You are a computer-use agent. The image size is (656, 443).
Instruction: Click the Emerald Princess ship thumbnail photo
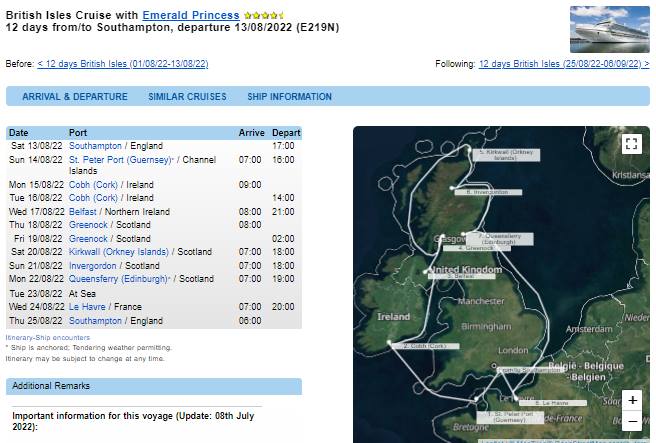(610, 29)
